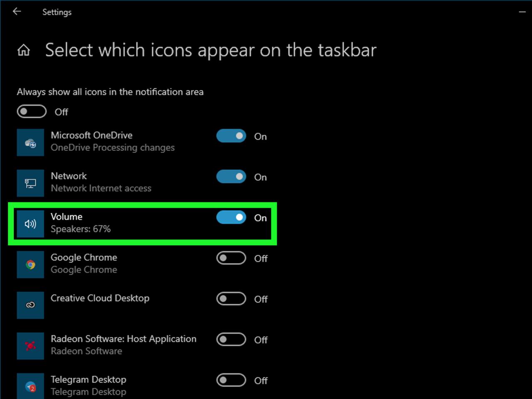This screenshot has height=399, width=532.
Task: Click the Google Chrome icon
Action: [30, 265]
